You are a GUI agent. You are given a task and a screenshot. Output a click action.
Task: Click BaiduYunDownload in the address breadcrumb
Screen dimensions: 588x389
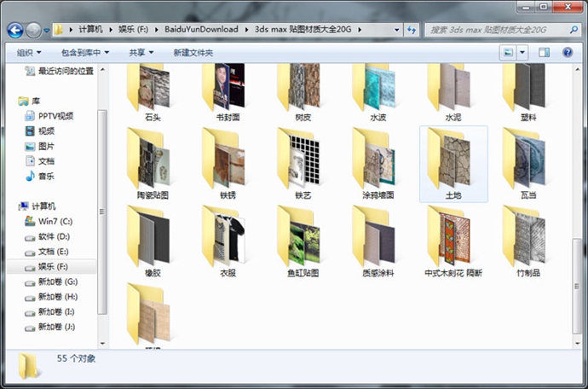pyautogui.click(x=201, y=29)
